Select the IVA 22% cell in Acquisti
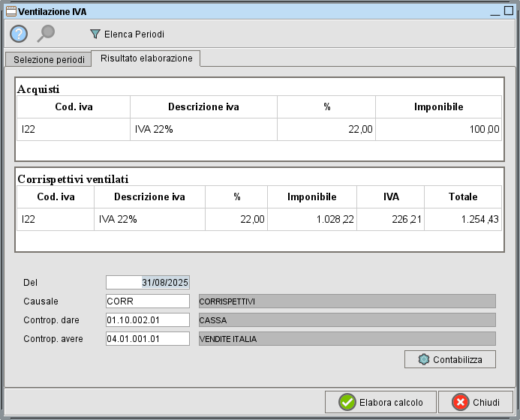Viewport: 520px width, 420px height. pyautogui.click(x=203, y=129)
